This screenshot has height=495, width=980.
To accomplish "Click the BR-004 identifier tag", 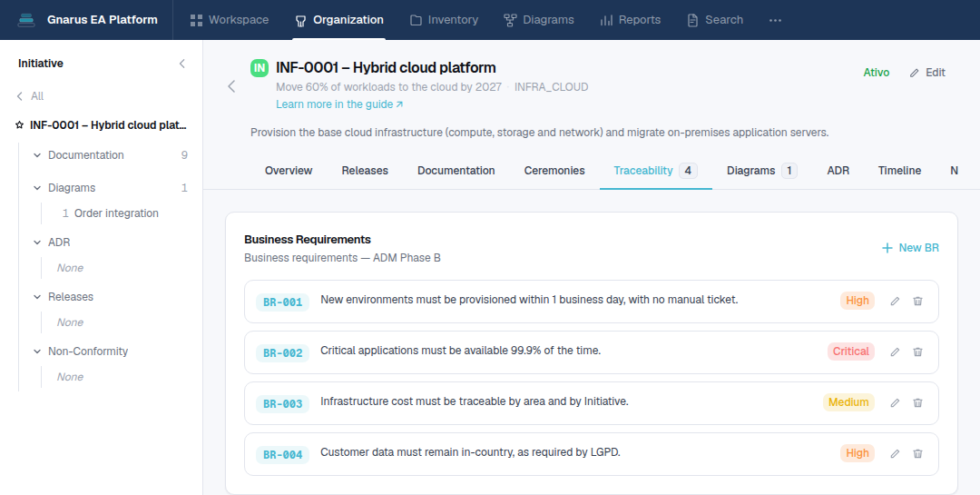I will tap(282, 454).
